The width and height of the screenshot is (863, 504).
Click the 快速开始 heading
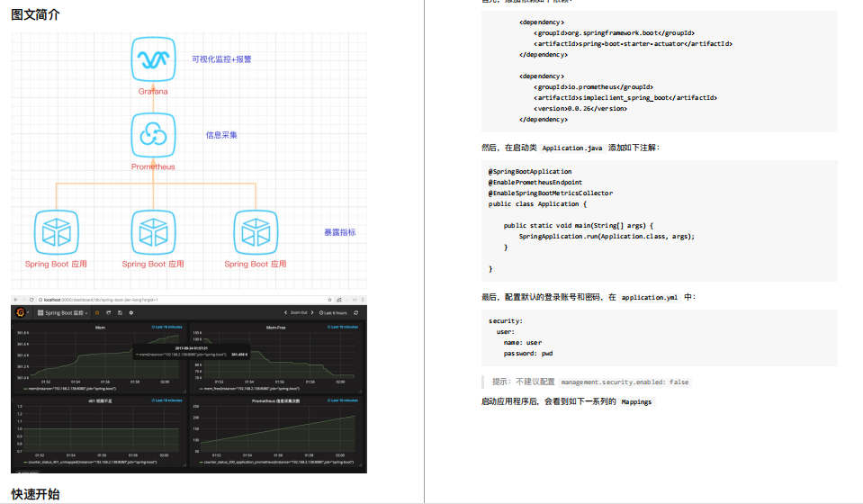click(35, 494)
